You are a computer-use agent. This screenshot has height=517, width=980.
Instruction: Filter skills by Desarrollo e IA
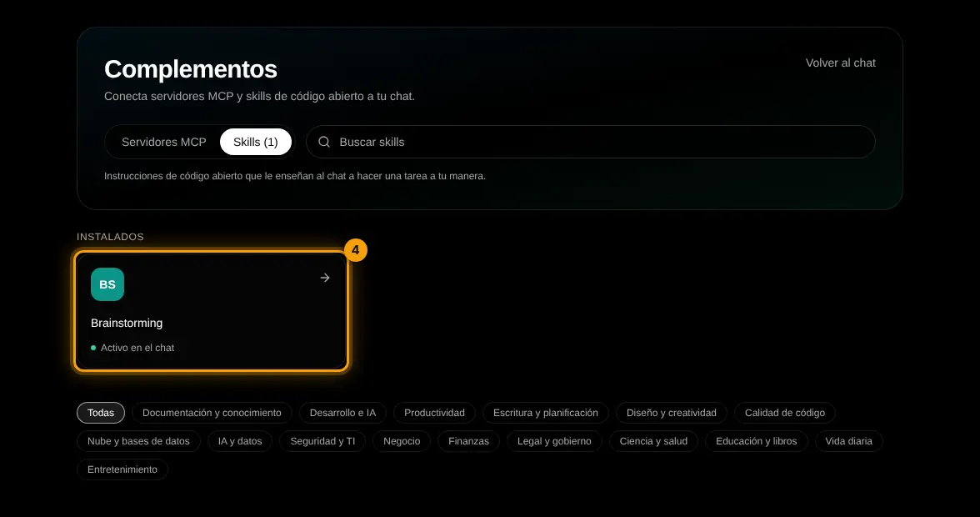coord(342,413)
